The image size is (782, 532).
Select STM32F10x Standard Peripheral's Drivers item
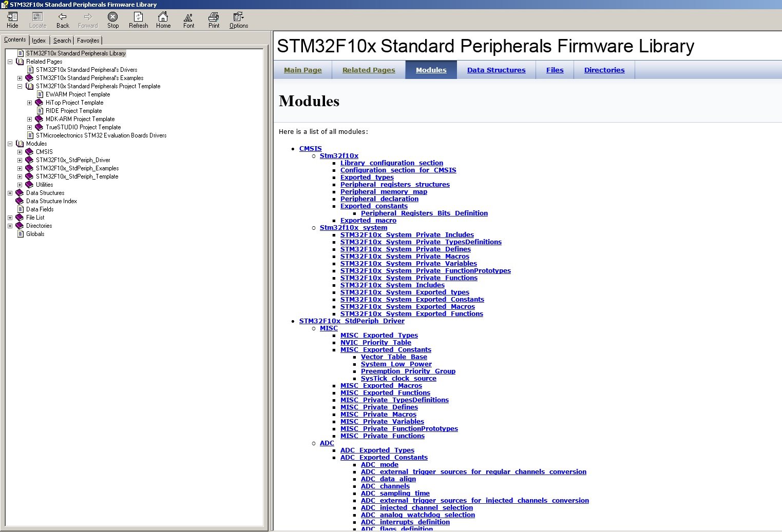click(87, 70)
